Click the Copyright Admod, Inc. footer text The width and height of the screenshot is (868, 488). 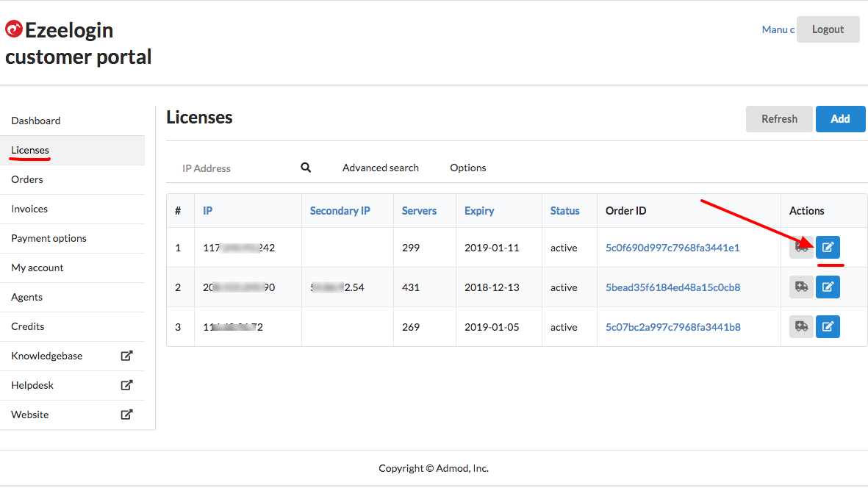click(x=434, y=468)
